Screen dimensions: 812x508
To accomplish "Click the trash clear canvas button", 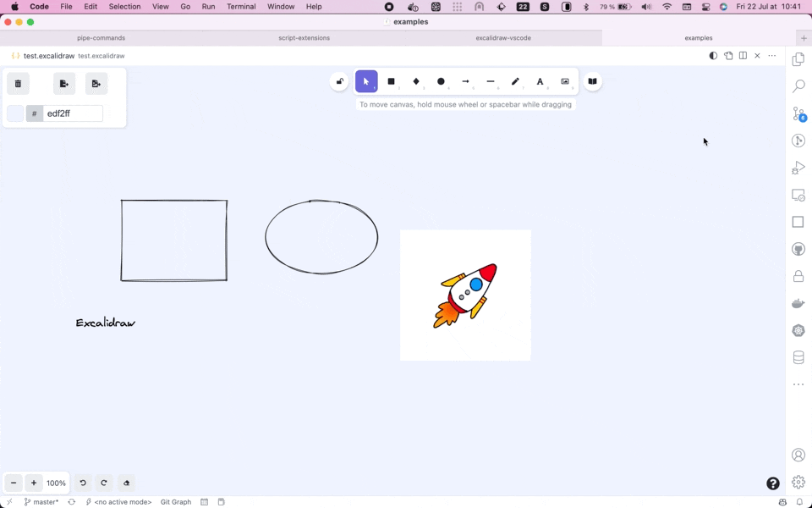I will [18, 84].
